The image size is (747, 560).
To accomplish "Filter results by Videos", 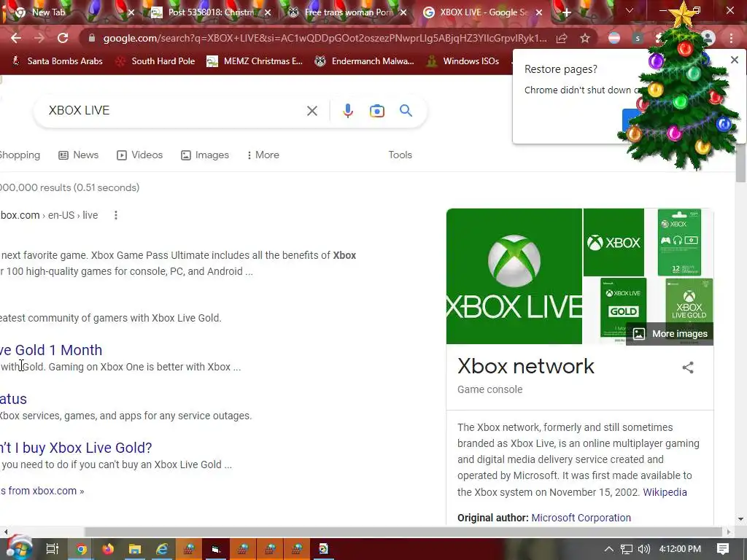I will [139, 155].
